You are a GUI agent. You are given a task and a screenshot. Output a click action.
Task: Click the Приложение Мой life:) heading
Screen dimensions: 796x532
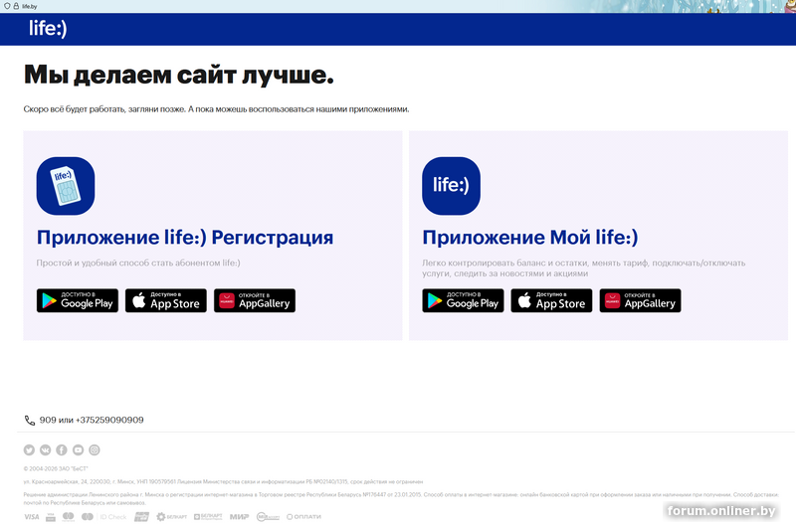pyautogui.click(x=530, y=238)
